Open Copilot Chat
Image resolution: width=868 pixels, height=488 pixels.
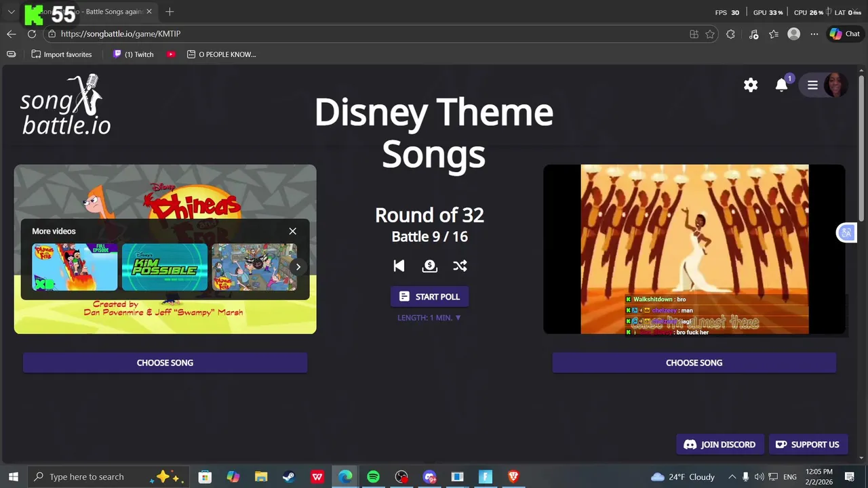[844, 34]
